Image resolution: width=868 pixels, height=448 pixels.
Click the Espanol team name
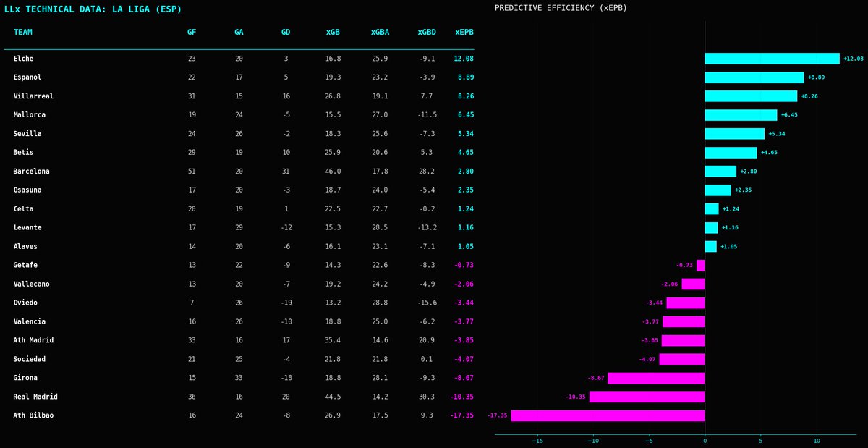[x=27, y=77]
